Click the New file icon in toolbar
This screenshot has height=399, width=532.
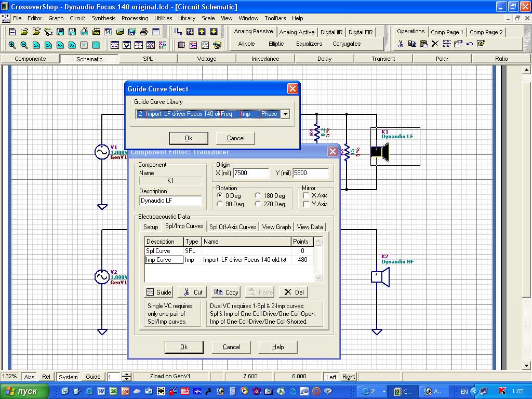click(13, 32)
